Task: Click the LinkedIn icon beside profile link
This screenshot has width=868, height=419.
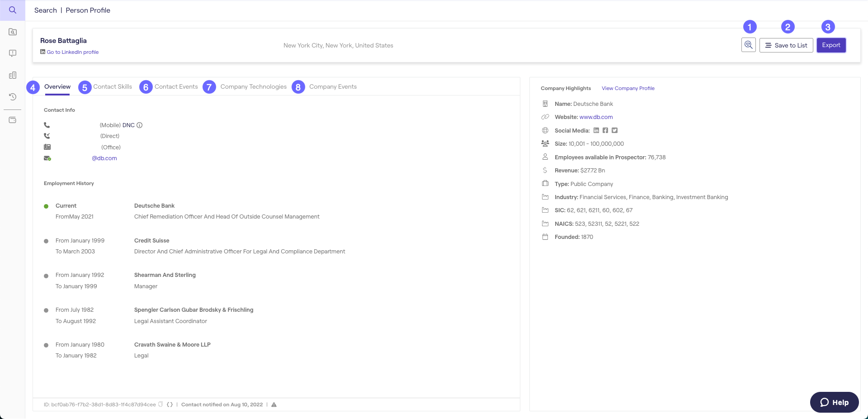Action: [42, 52]
